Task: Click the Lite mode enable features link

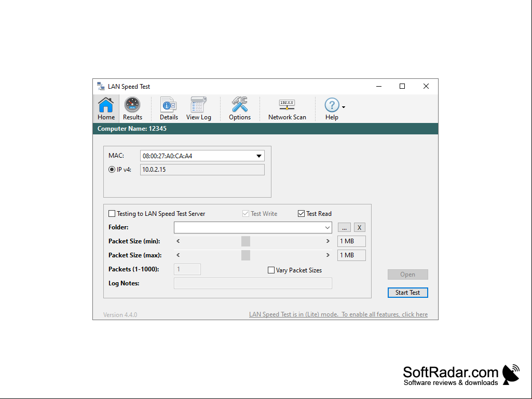Action: coord(338,314)
